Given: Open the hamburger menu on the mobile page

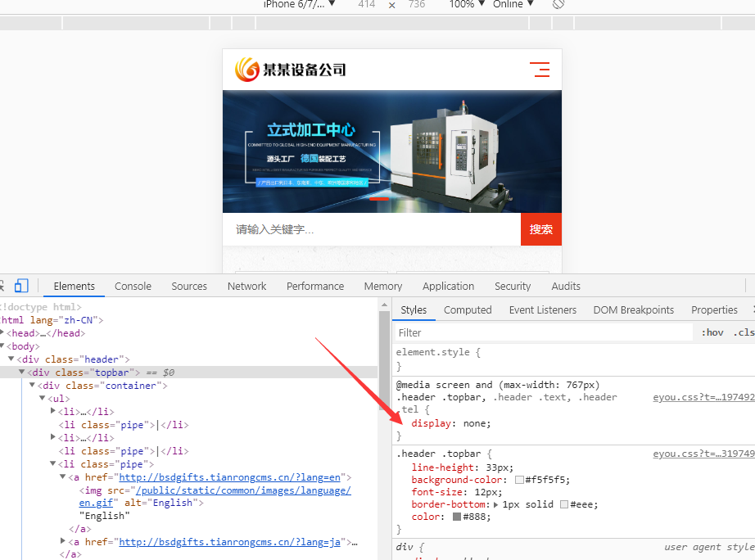Looking at the screenshot, I should click(x=540, y=70).
